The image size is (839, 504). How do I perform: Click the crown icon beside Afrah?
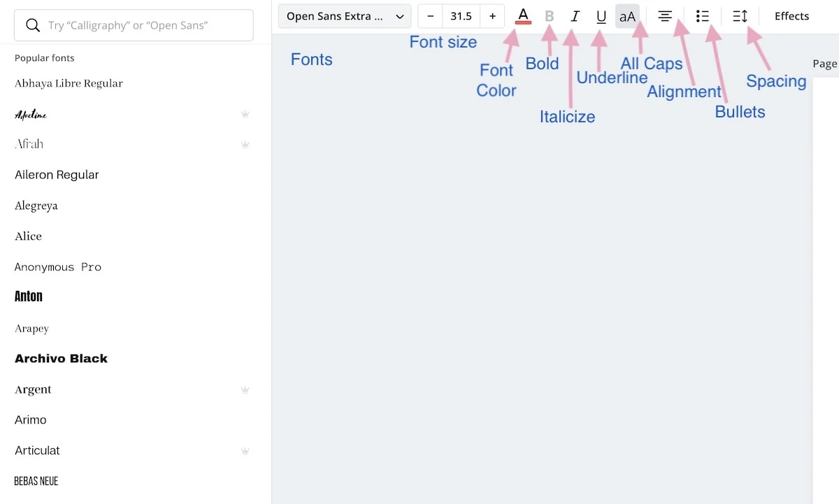click(245, 145)
